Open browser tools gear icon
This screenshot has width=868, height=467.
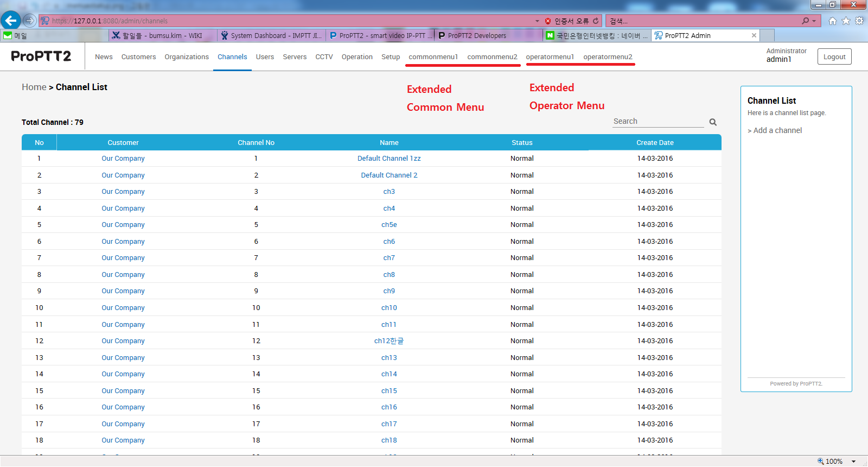859,21
